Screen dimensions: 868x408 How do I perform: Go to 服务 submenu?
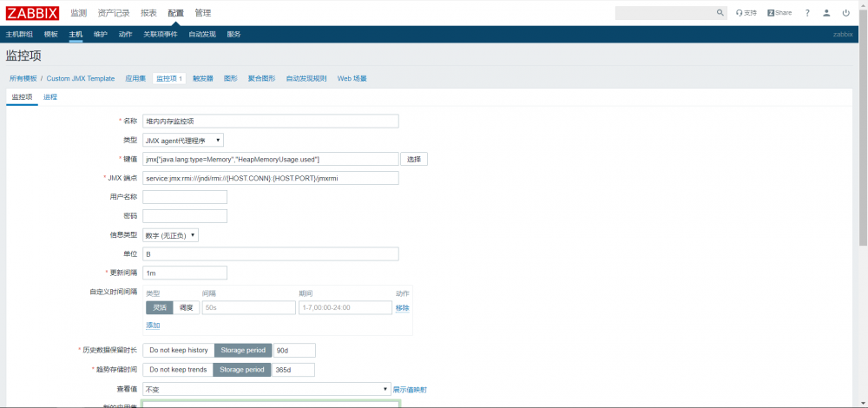(233, 35)
